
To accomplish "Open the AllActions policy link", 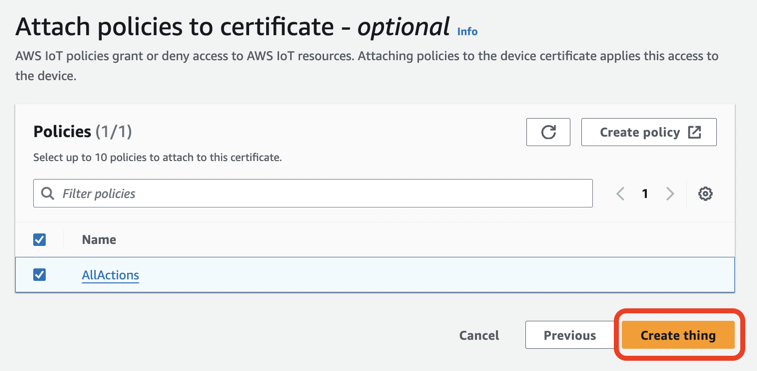I will coord(111,275).
